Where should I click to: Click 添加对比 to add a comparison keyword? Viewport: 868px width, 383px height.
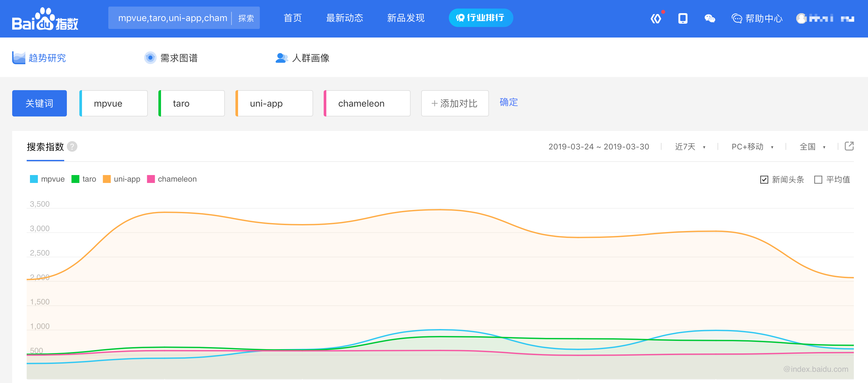click(454, 103)
